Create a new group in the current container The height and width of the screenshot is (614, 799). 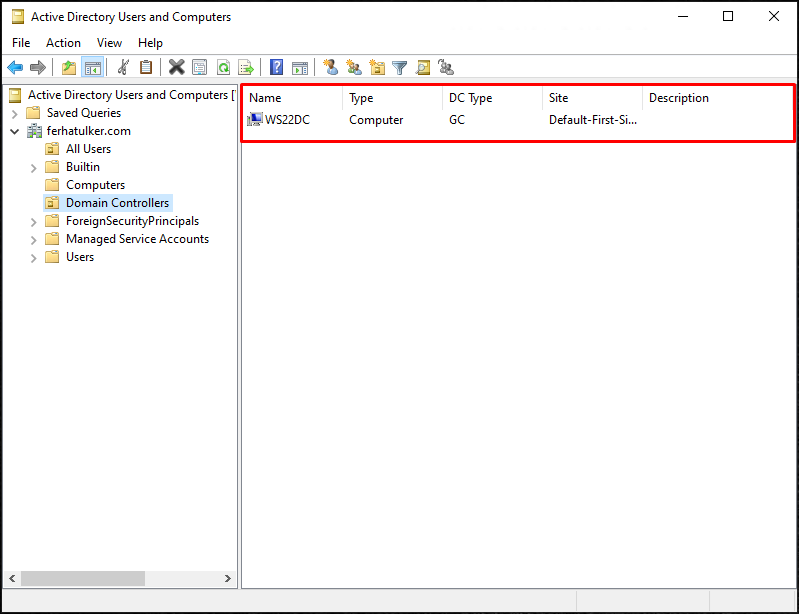tap(354, 67)
